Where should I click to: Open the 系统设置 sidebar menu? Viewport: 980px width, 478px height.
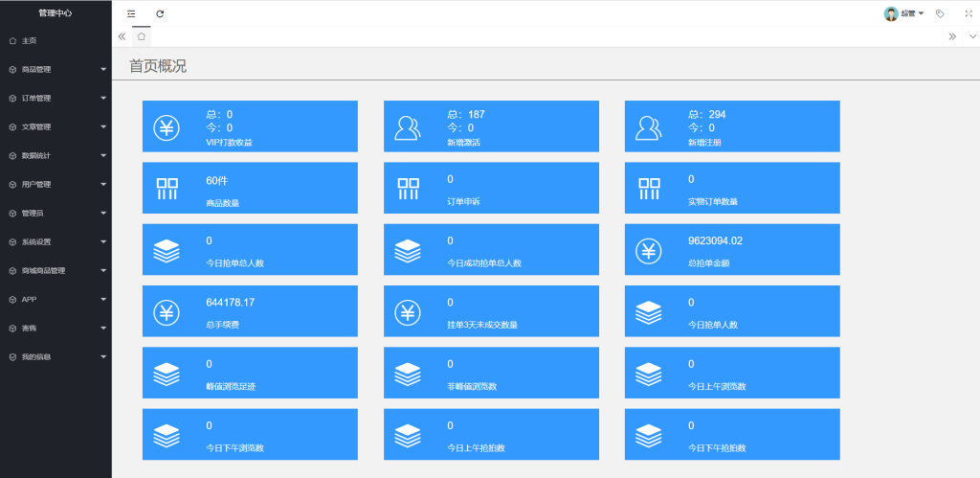[56, 241]
